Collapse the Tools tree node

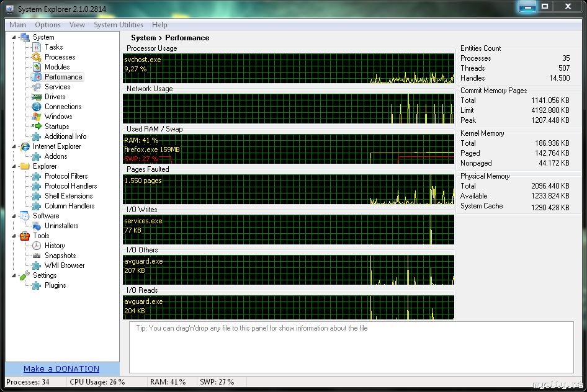tap(14, 236)
